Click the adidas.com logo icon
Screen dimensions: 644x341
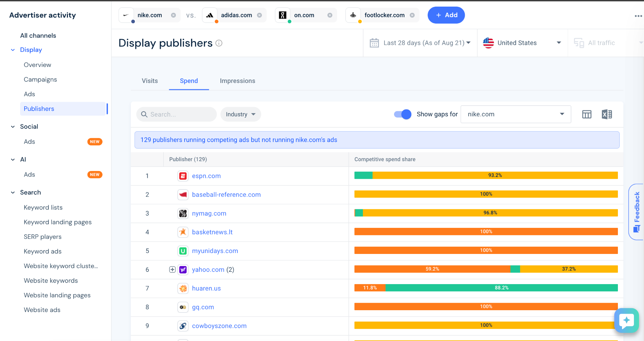tap(209, 15)
